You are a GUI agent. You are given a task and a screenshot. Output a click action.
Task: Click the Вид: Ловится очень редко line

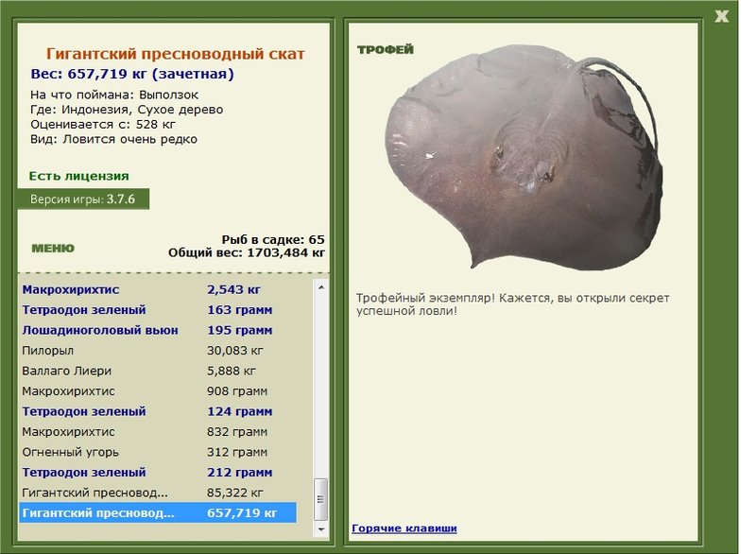113,139
